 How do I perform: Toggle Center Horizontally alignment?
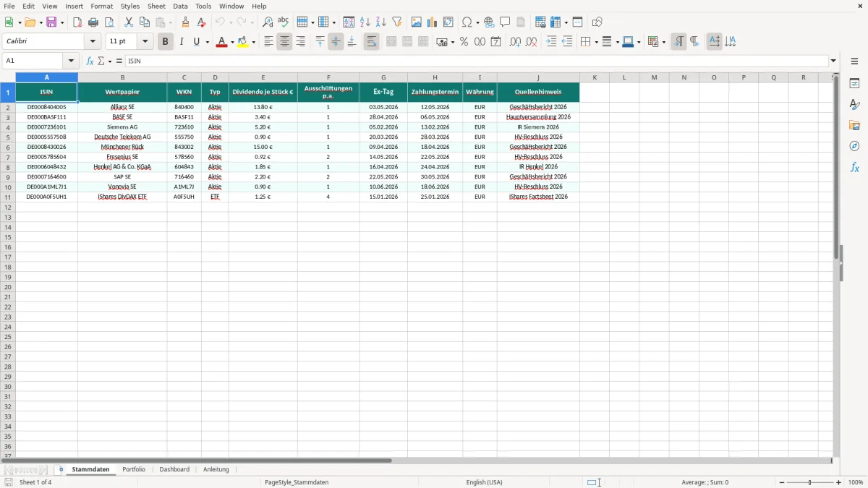click(284, 42)
